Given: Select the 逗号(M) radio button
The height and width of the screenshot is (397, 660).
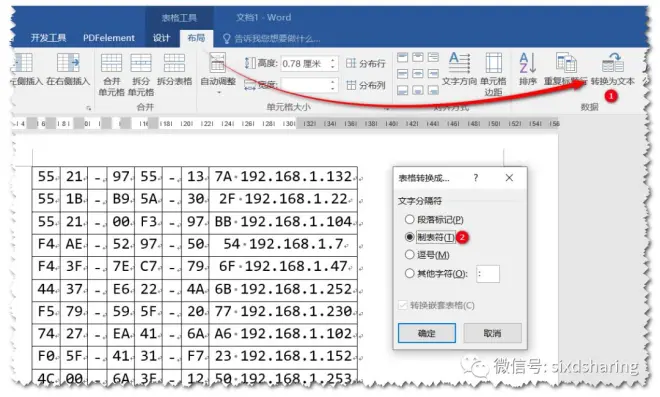Looking at the screenshot, I should (410, 255).
